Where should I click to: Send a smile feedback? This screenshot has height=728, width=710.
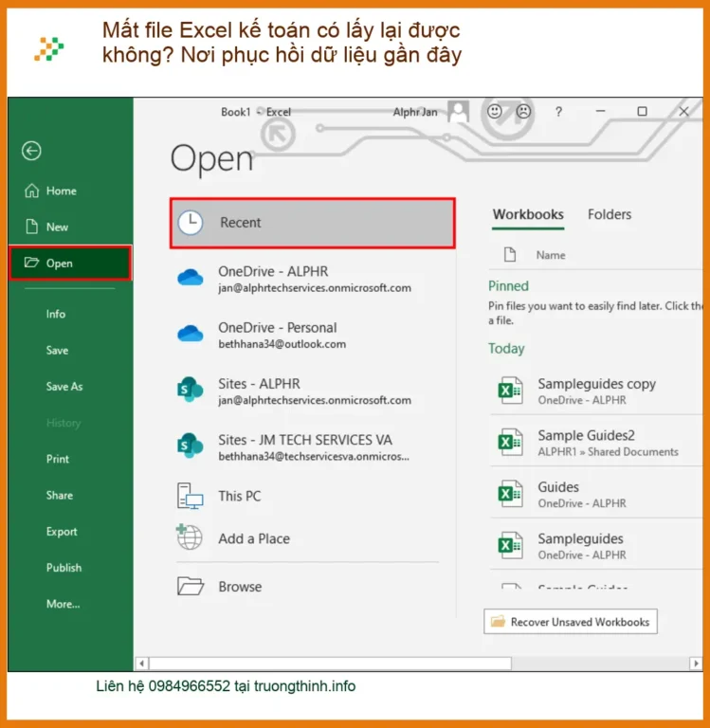pyautogui.click(x=494, y=112)
